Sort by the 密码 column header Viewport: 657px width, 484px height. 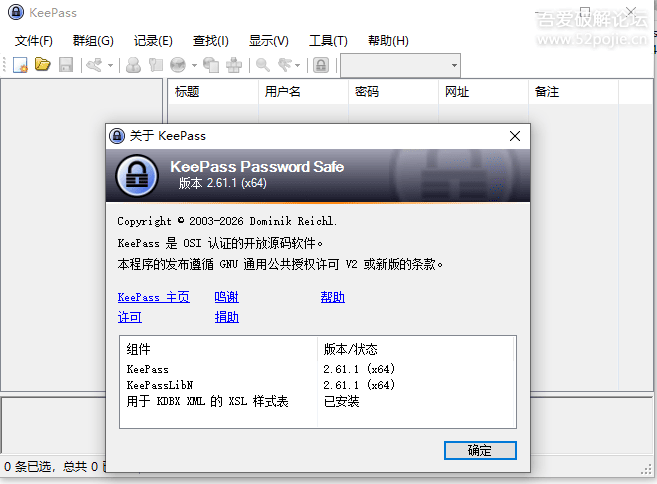point(393,92)
